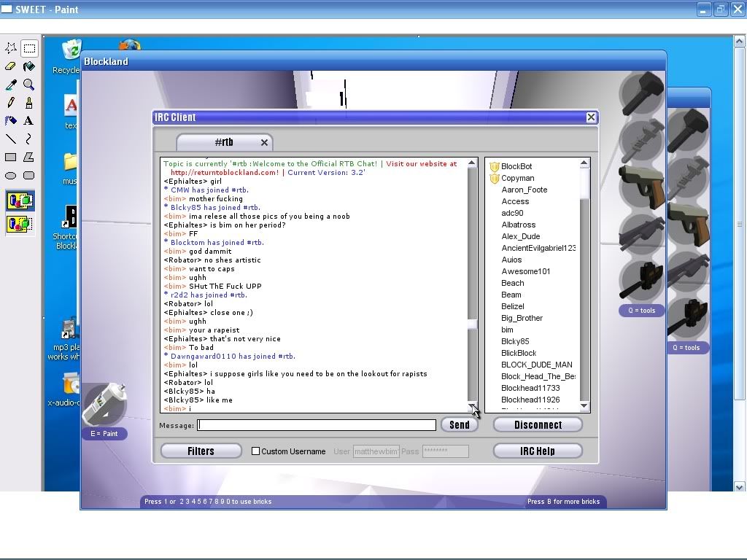Click chat scrollbar up arrow

[472, 163]
